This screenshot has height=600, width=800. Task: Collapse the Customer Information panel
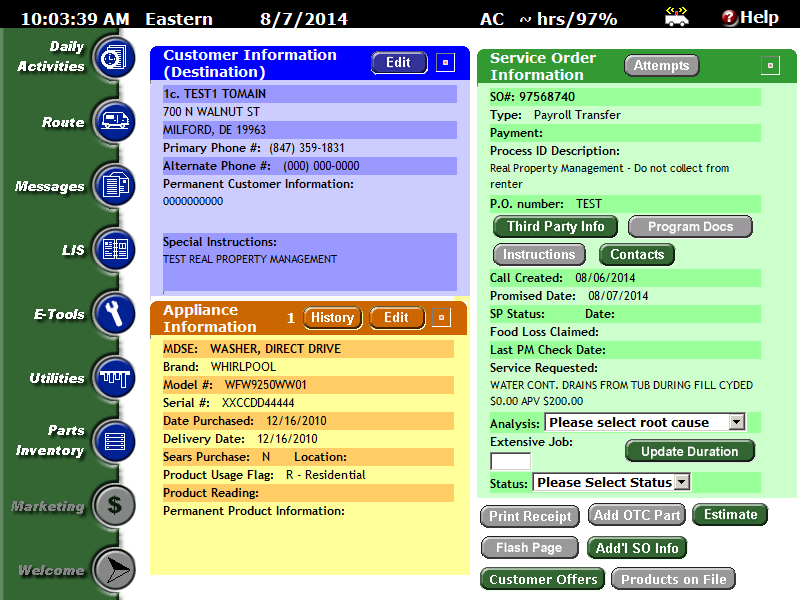tap(445, 62)
